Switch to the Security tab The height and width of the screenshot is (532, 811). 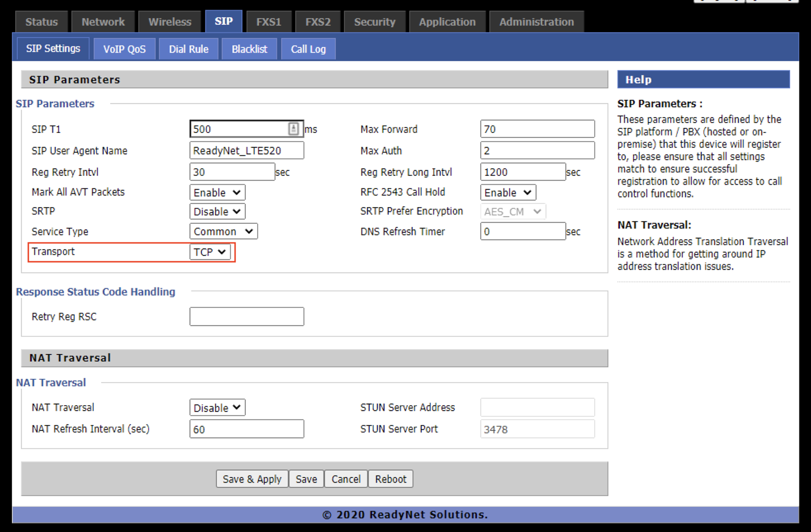coord(375,22)
